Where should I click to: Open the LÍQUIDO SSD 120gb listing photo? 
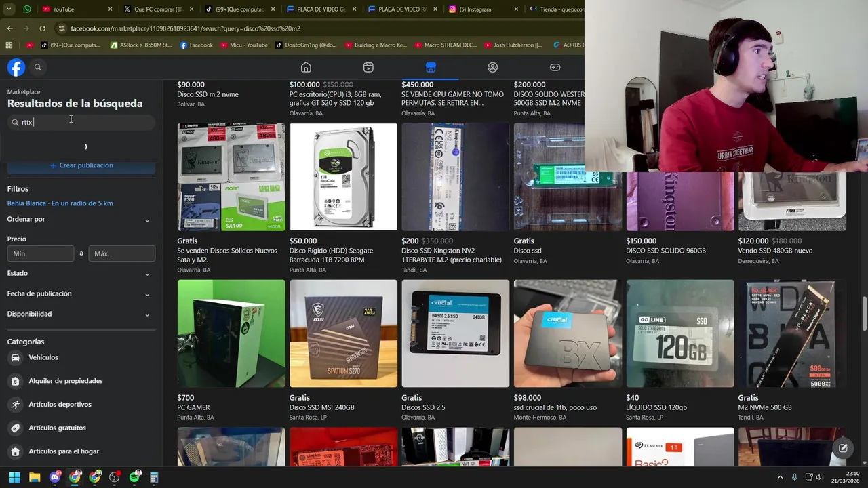[680, 333]
